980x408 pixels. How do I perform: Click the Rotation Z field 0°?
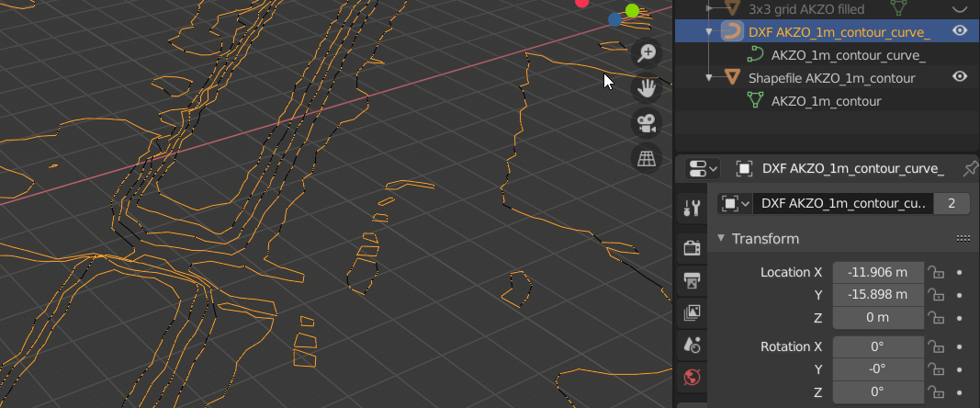coord(878,392)
